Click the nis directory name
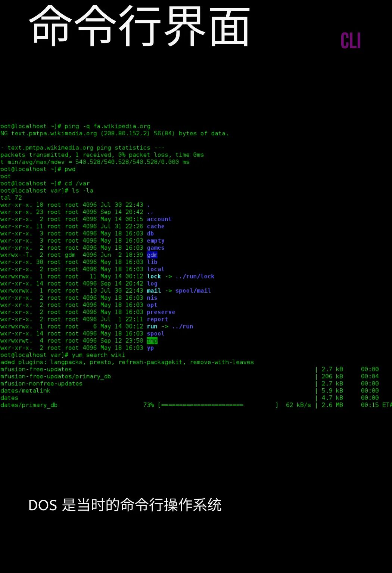The height and width of the screenshot is (573, 392). pyautogui.click(x=152, y=298)
